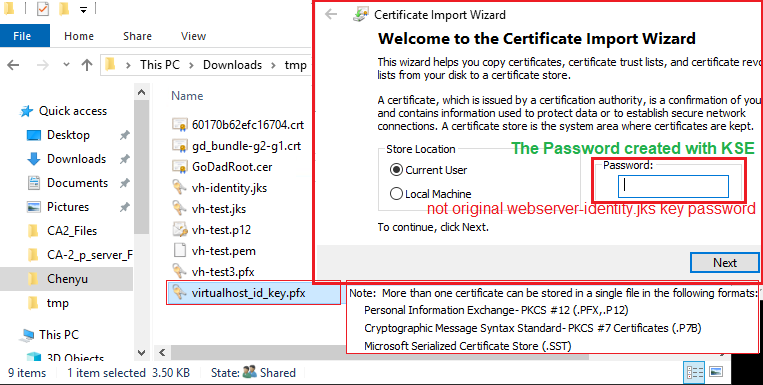Unpin Downloads using its pin icon
Screen dimensions: 763x385
tap(125, 159)
